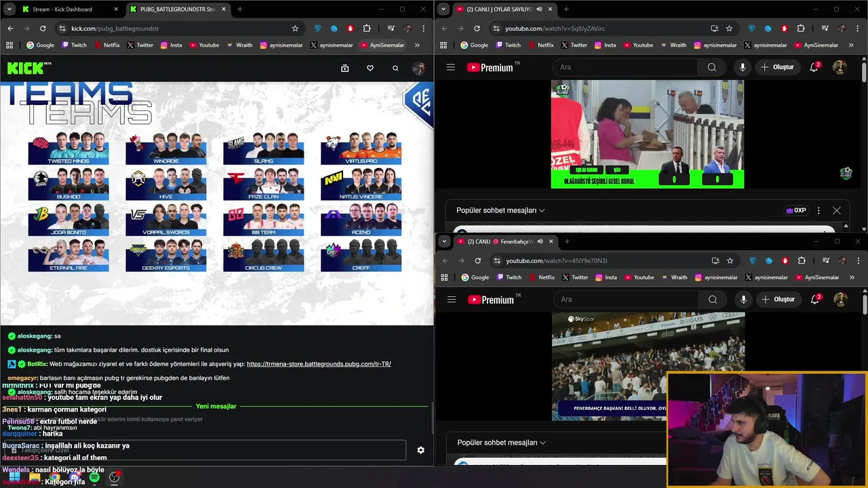868x488 pixels.
Task: Open notifications bell in the bottom YouTube window
Action: coord(815,299)
